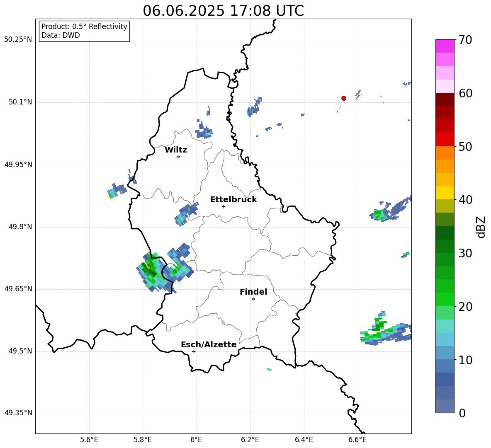Click the title 06.06.2025 17:08 UTC

click(x=223, y=11)
